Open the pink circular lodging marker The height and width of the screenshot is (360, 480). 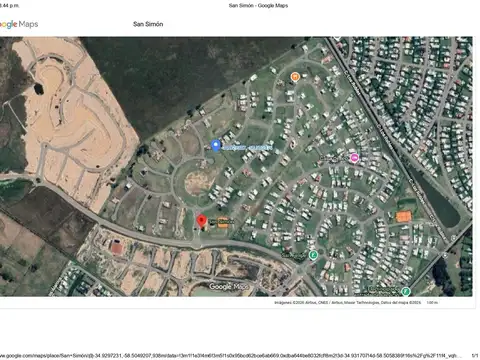354,158
